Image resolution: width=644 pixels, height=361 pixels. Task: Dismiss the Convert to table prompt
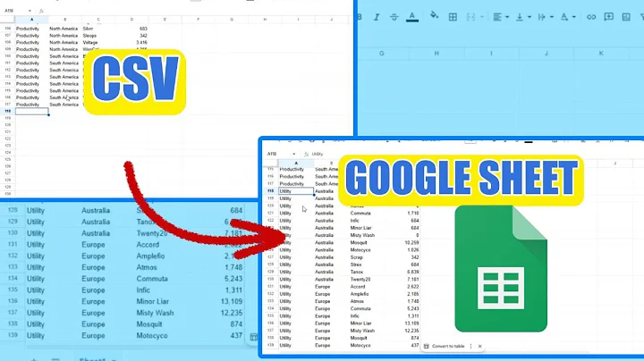[479, 346]
